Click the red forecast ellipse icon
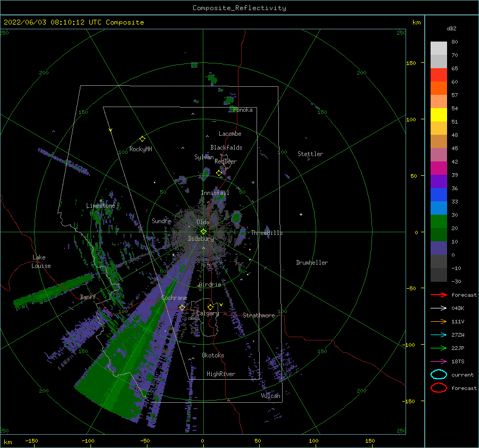 [439, 388]
